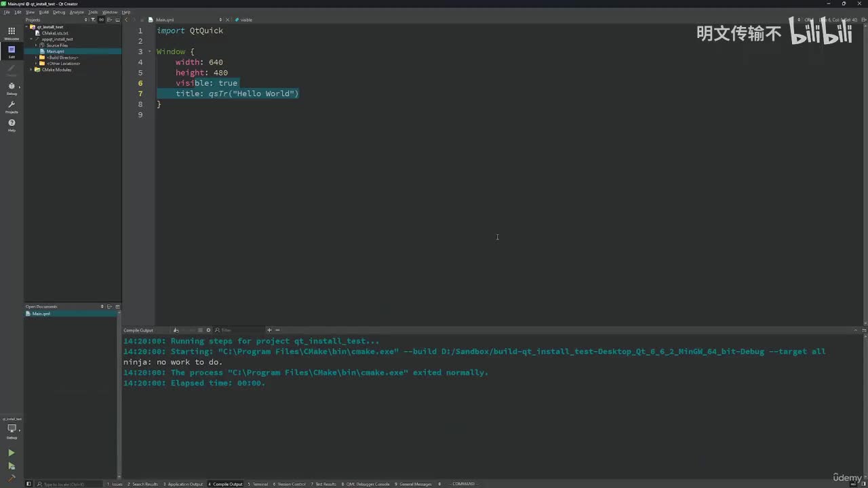Toggle synchronize with editor link icon

click(x=101, y=20)
